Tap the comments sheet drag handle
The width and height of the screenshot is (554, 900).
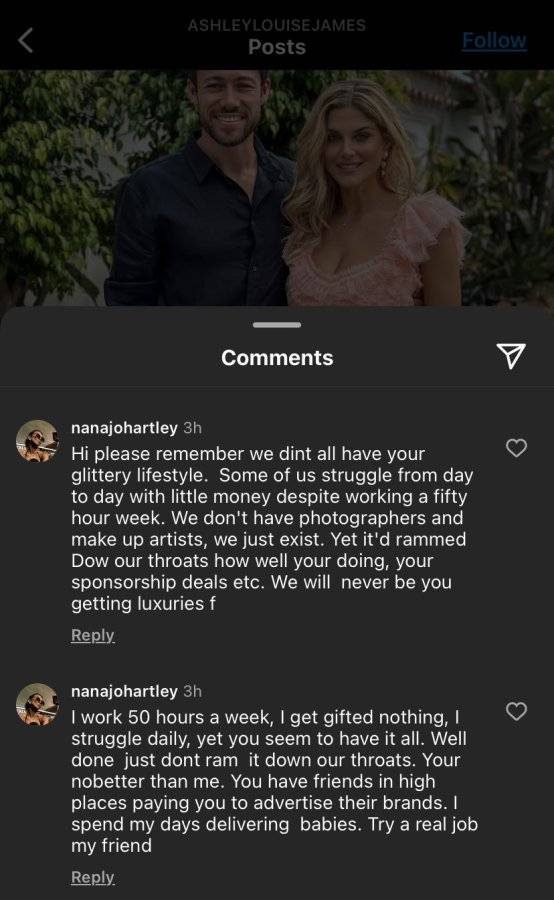tap(277, 325)
